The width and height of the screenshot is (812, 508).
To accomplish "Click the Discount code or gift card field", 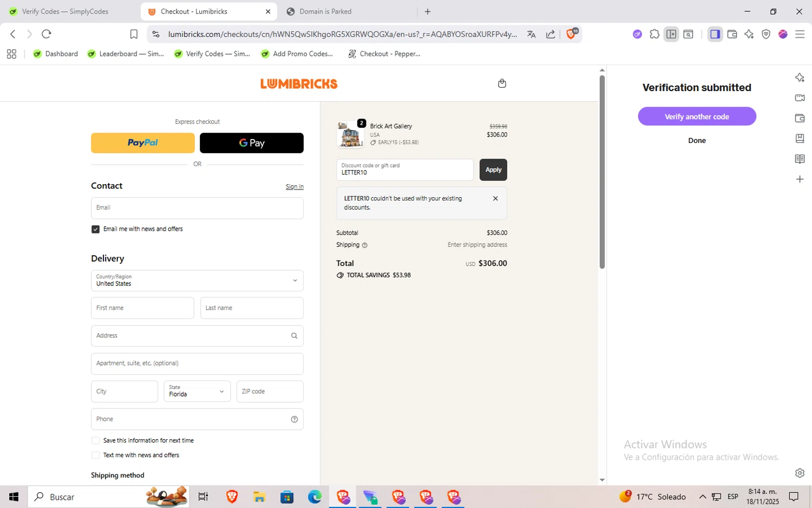I will click(405, 170).
